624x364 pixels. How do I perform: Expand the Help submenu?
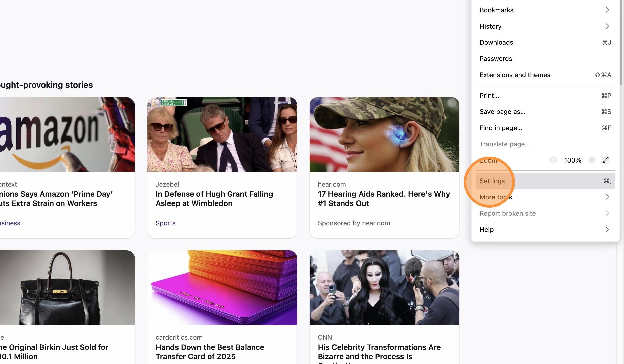[x=545, y=230]
